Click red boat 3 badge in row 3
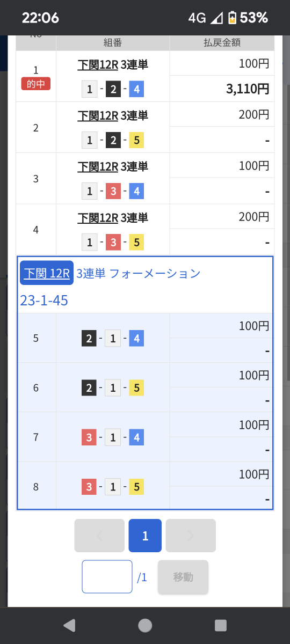Viewport: 290px width, 644px height. point(113,192)
